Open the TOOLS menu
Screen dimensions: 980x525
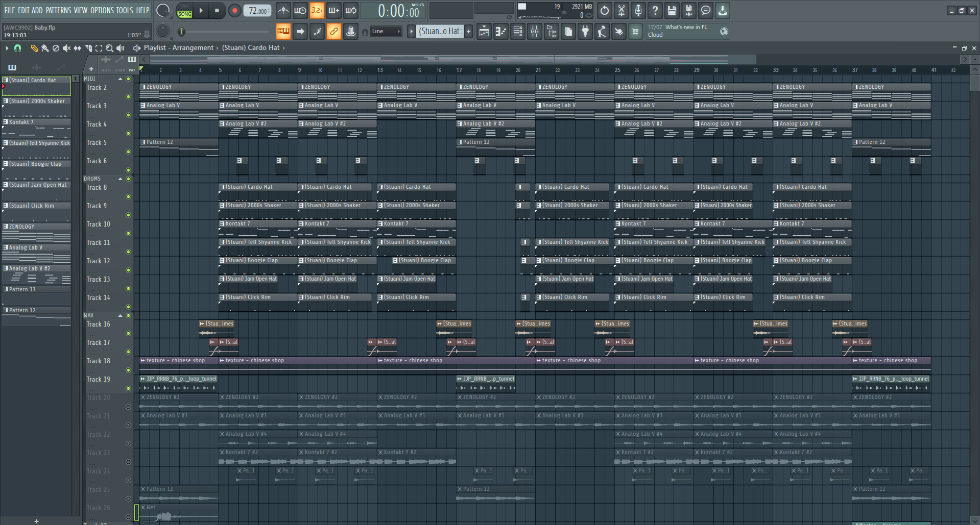[x=125, y=10]
